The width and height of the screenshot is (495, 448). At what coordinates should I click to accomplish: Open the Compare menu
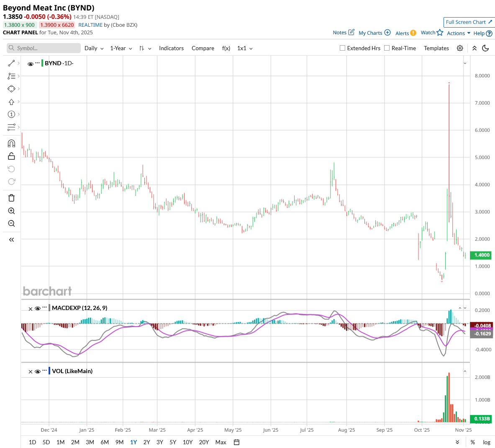[203, 48]
